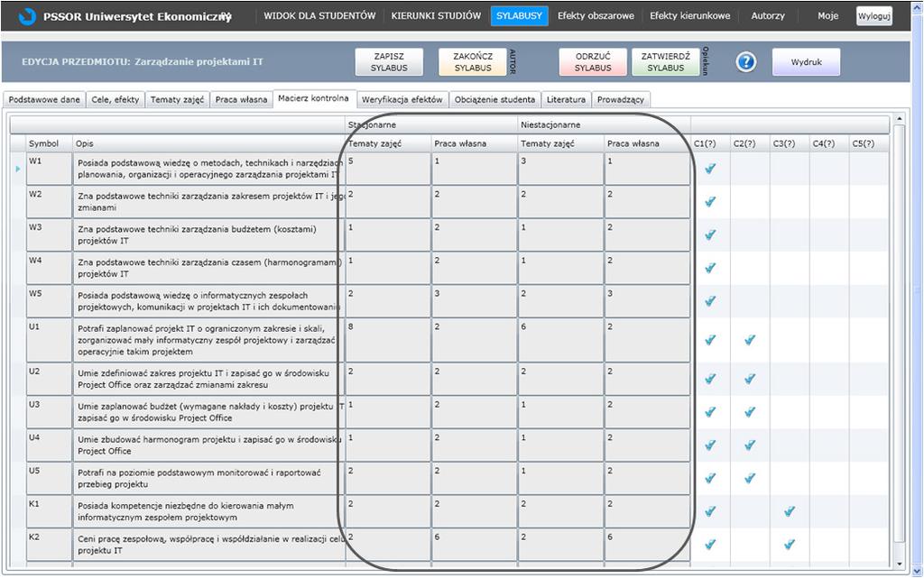Switch to Literatura tab
The image size is (924, 578).
[566, 99]
